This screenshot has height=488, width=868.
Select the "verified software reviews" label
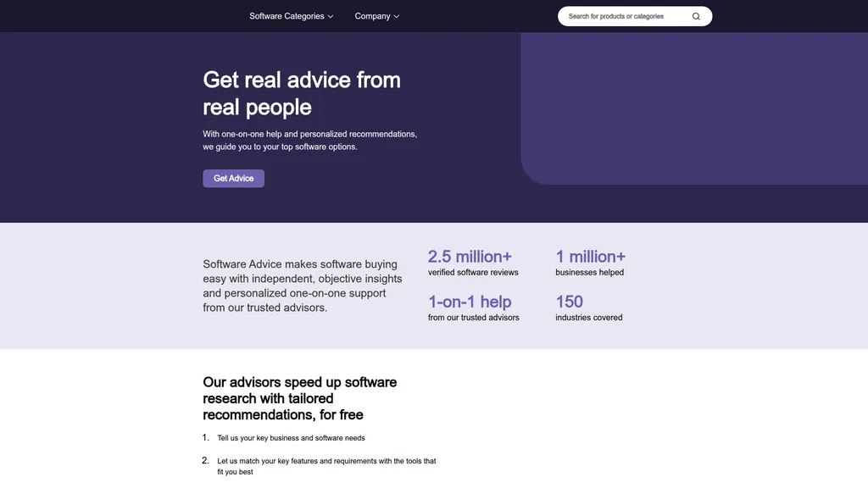point(473,272)
